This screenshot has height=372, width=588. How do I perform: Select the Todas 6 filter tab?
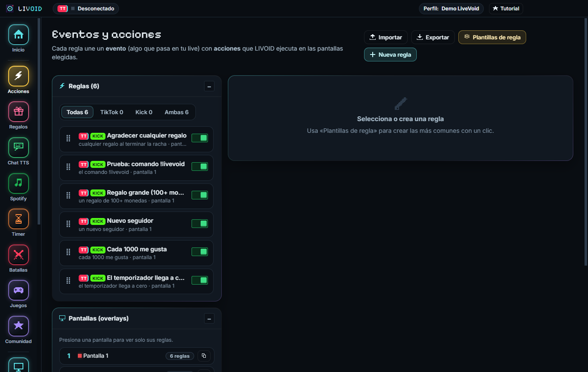coord(77,112)
